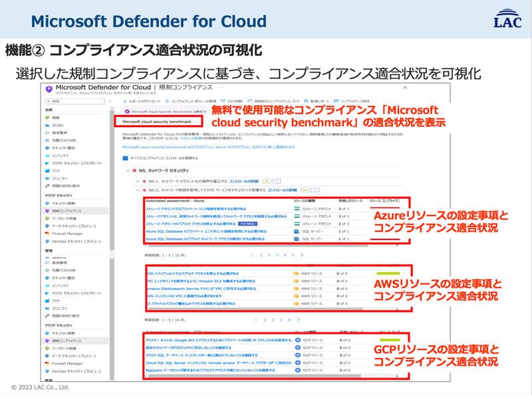Click the red status icon beside NS. ネットワーク セキュリティ
Screen dimensions: 532x395
(x=134, y=170)
